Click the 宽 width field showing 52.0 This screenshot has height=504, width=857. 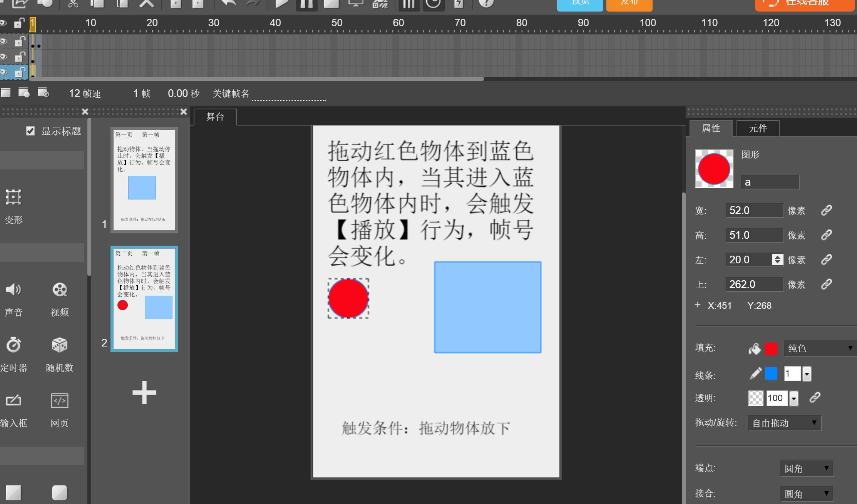[x=755, y=210]
